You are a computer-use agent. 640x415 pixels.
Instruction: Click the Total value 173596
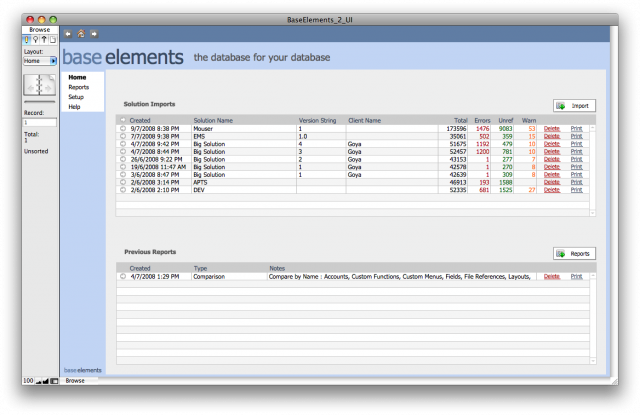click(x=456, y=128)
